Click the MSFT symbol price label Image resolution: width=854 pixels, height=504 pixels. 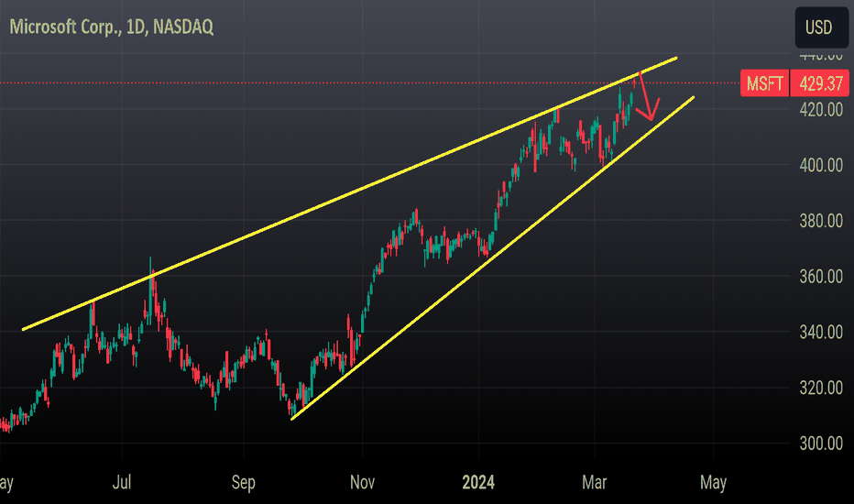(x=765, y=84)
